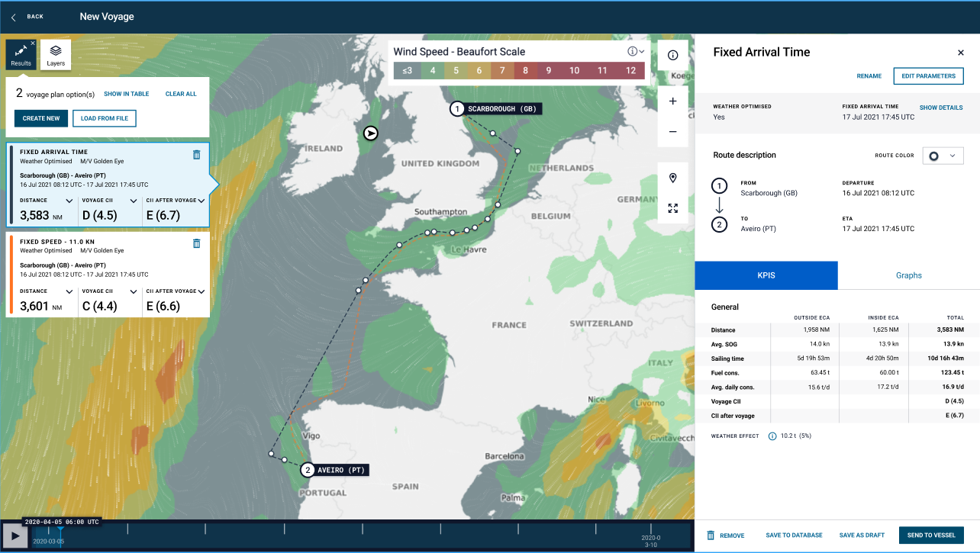Toggle fullscreen map view
Viewport: 980px width, 553px height.
pyautogui.click(x=672, y=208)
